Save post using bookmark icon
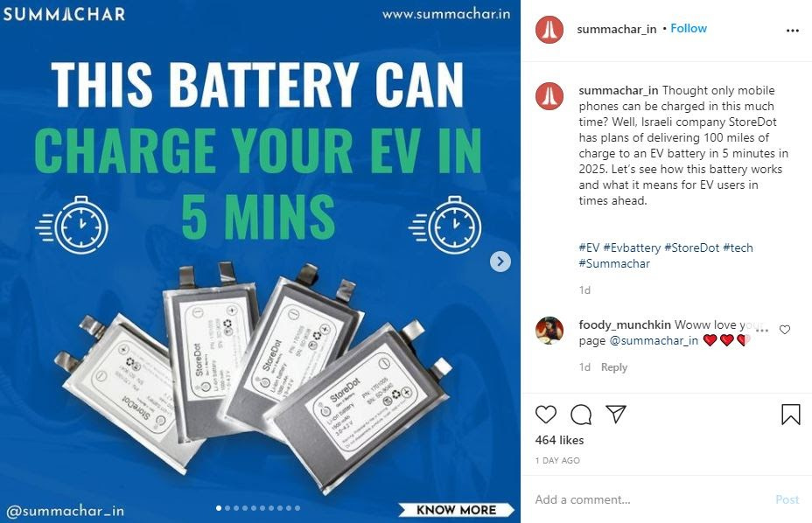This screenshot has width=812, height=523. click(791, 415)
